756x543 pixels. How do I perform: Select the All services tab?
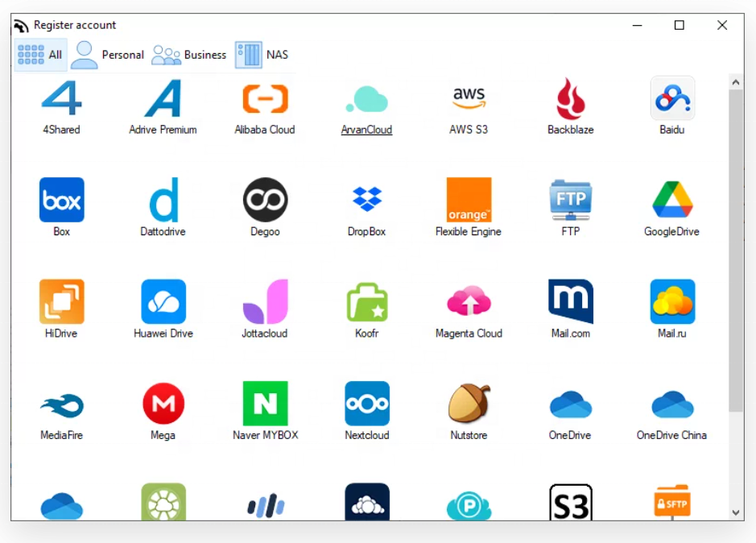pos(40,55)
